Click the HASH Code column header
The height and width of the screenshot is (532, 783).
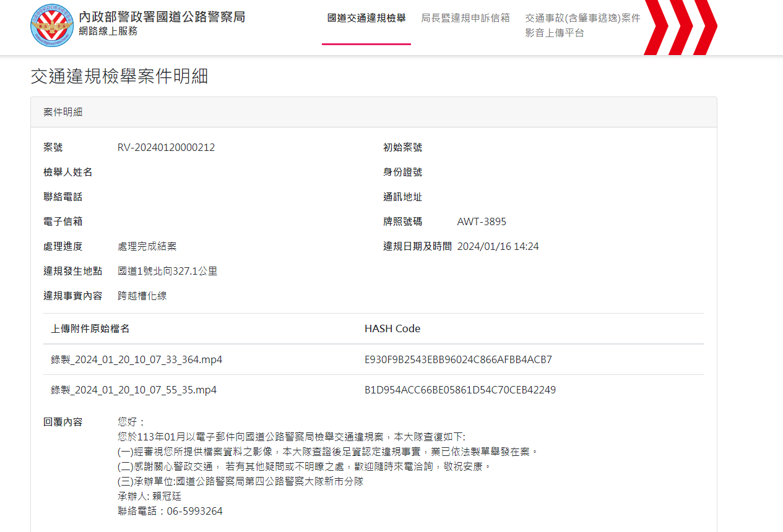(x=392, y=328)
